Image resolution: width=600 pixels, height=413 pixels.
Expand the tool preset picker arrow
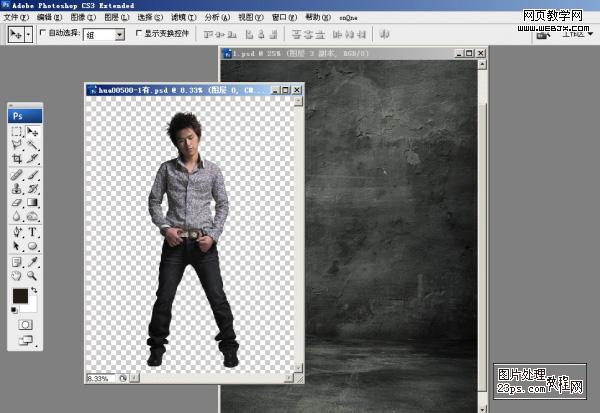pyautogui.click(x=29, y=34)
